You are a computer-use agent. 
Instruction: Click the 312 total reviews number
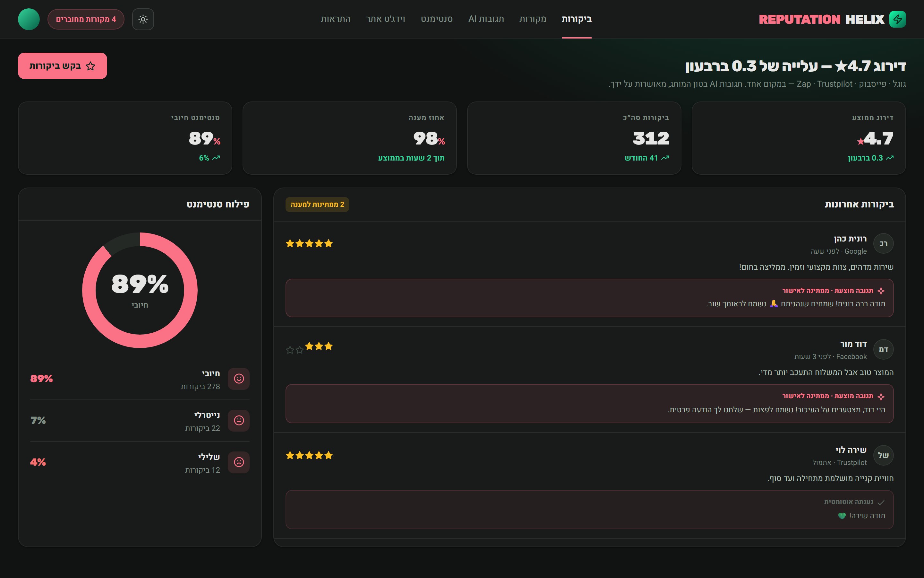(x=651, y=138)
